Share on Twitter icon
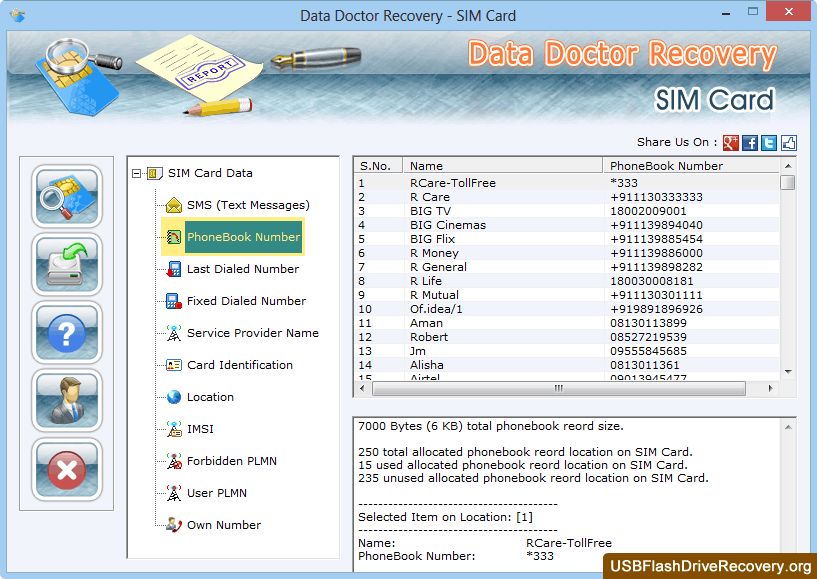 pos(769,143)
